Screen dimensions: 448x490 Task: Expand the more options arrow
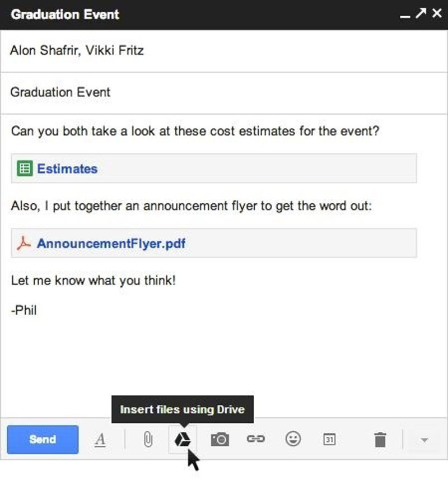424,440
